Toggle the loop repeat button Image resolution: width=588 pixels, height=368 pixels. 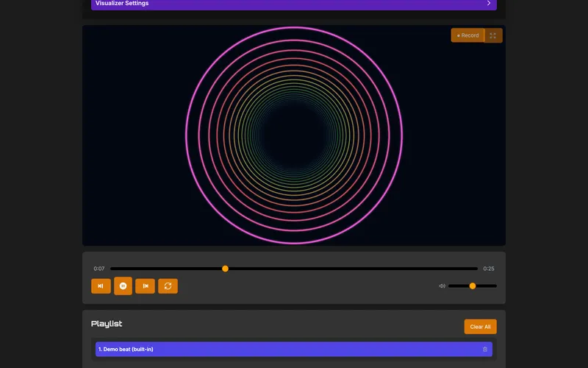[x=168, y=286]
